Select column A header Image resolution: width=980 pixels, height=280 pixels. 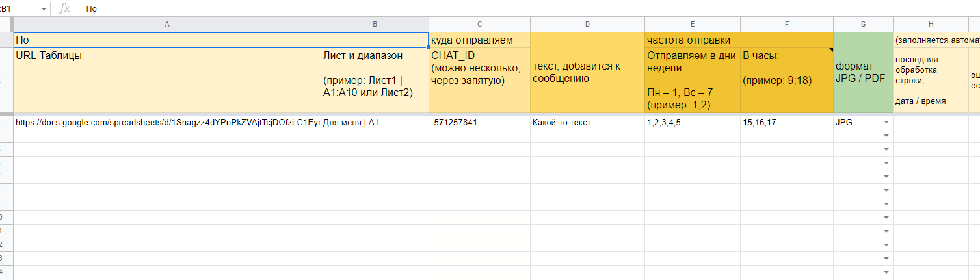[x=167, y=24]
